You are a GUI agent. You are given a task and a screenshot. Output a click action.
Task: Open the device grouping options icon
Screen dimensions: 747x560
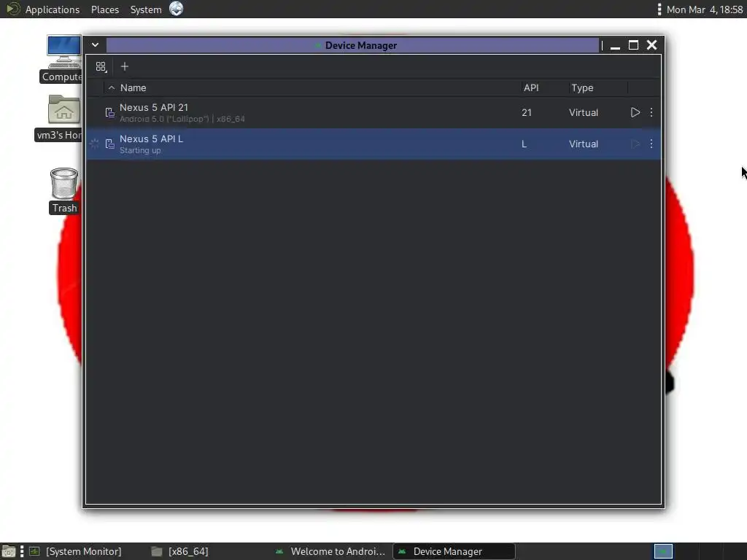pos(101,66)
